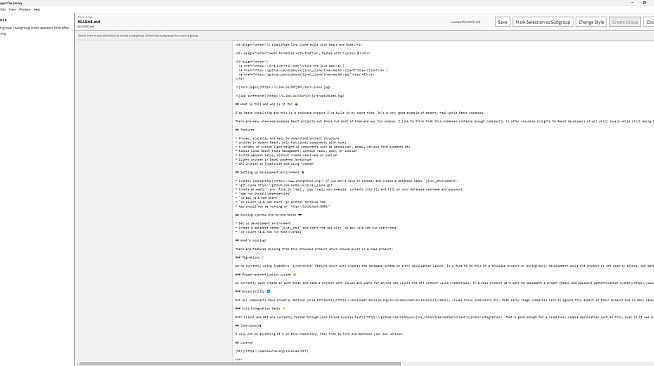Click the '### Unit/Integration tests' heading
The width and height of the screenshot is (654, 366).
click(x=261, y=308)
